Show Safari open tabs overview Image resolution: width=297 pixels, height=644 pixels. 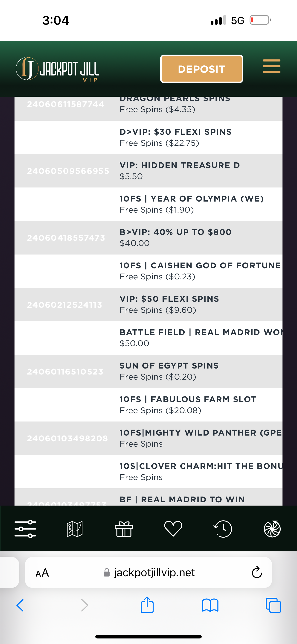273,605
